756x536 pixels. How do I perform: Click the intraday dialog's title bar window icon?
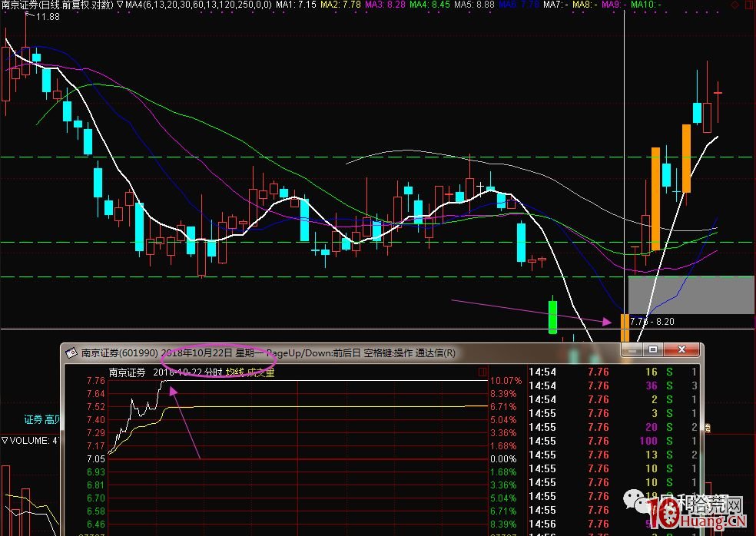[71, 352]
